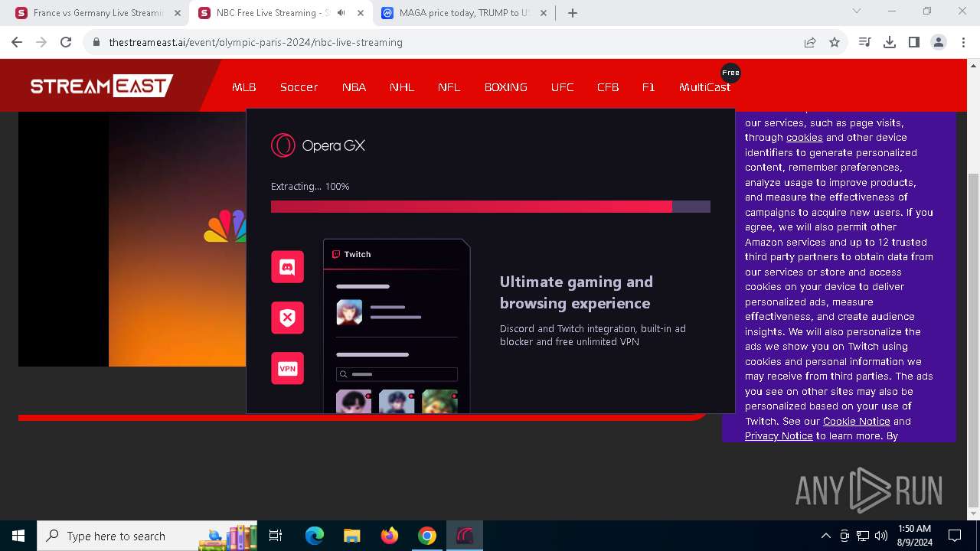Launch Microsoft Edge from taskbar

click(315, 536)
